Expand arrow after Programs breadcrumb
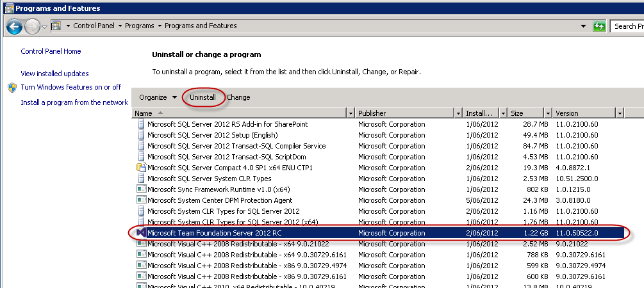Viewport: 644px width, 288px height. coord(160,26)
